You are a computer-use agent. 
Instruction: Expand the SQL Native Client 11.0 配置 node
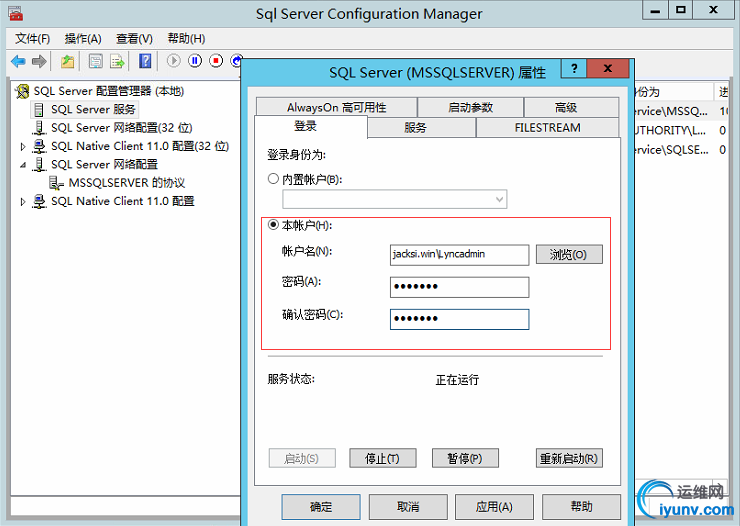(x=23, y=202)
